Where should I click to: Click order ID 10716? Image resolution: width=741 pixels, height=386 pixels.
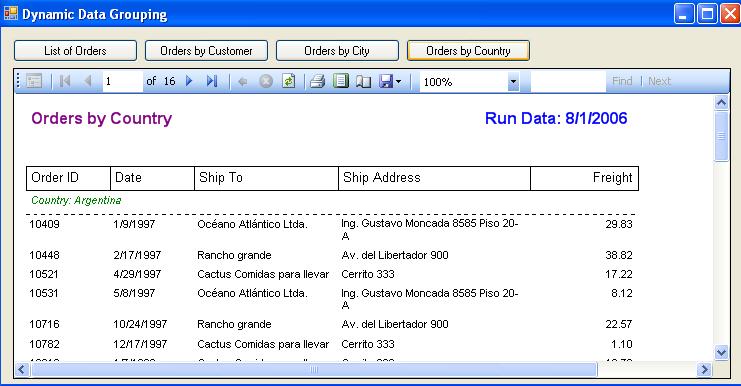(44, 324)
